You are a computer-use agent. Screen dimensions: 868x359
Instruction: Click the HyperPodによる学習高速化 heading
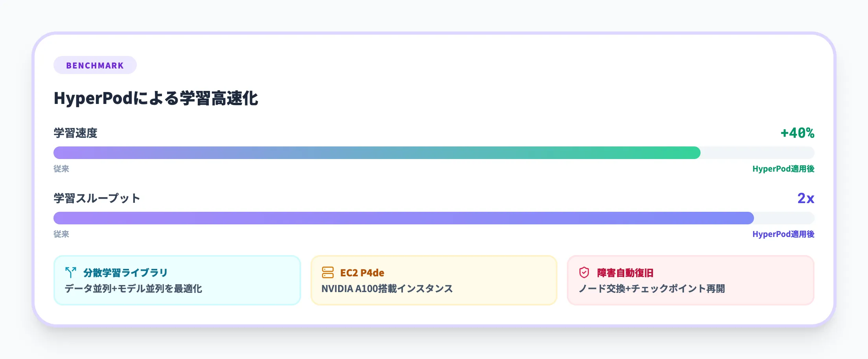(x=156, y=98)
